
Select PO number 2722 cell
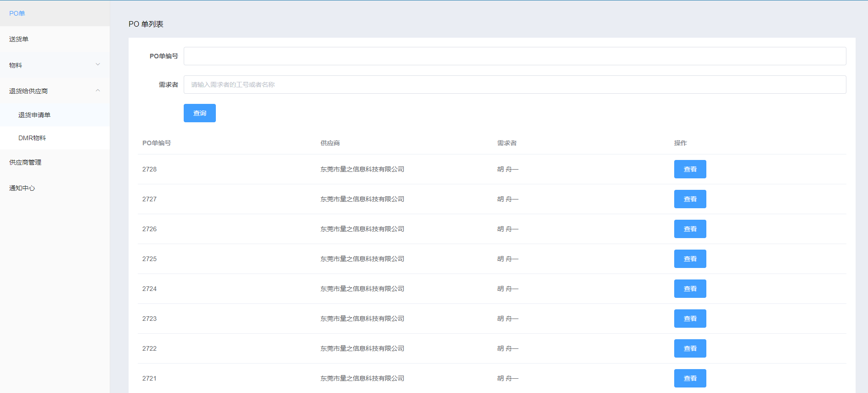pyautogui.click(x=149, y=348)
